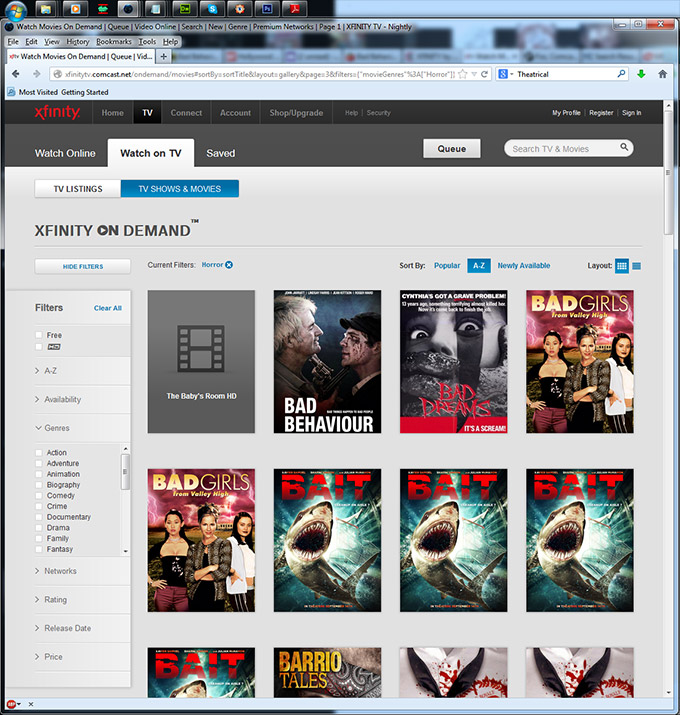Collapse the Genres filter section
The image size is (680, 715).
click(52, 428)
